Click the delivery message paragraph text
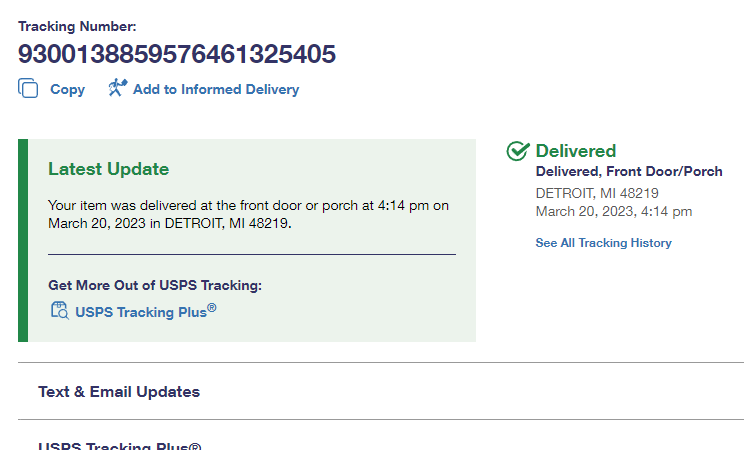Viewport: 744px width, 450px height. coord(248,214)
